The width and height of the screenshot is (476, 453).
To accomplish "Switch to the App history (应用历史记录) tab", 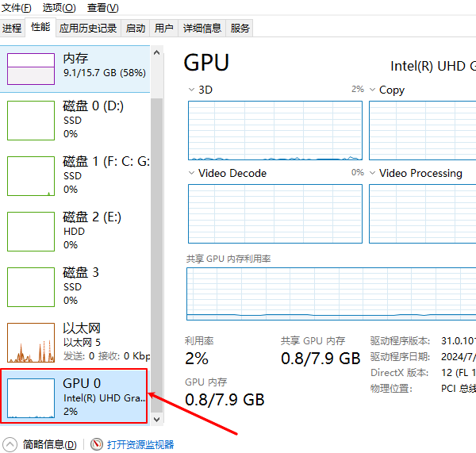I will point(87,28).
